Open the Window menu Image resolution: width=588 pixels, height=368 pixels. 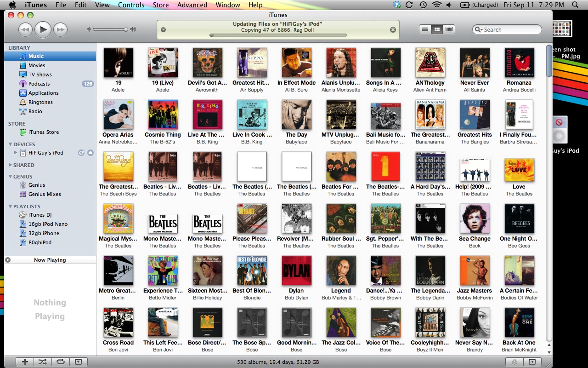pyautogui.click(x=228, y=5)
